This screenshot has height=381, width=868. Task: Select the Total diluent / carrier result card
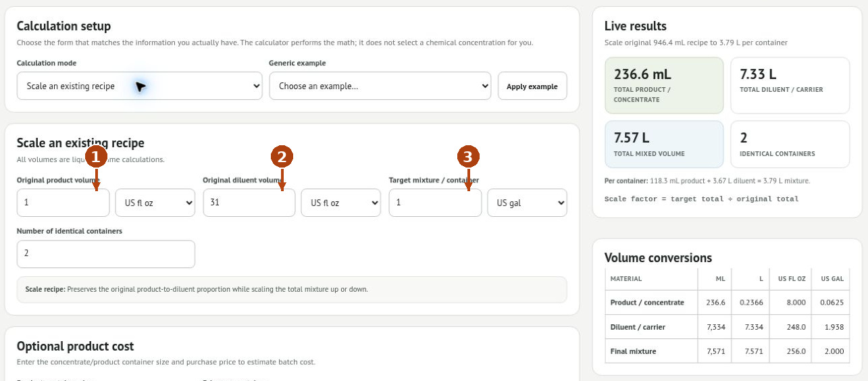790,85
